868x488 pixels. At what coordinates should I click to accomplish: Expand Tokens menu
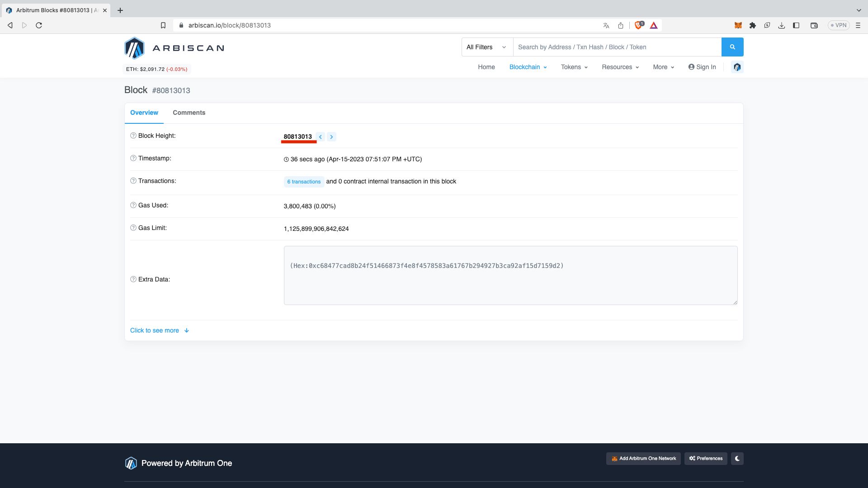(574, 67)
